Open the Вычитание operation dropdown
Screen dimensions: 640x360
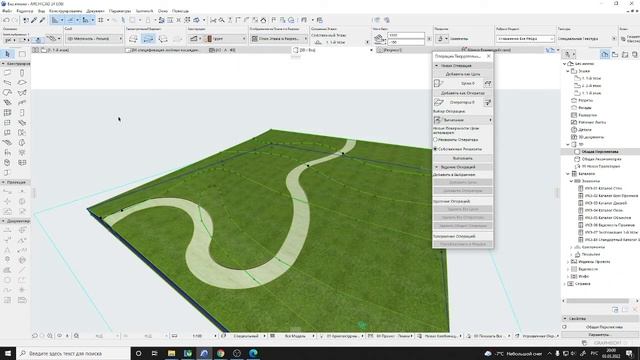(x=462, y=120)
